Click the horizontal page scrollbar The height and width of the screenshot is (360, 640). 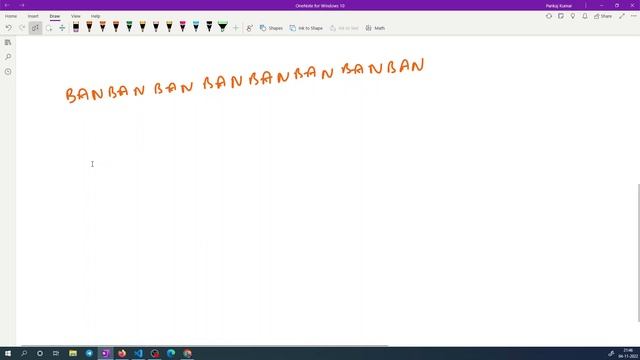(x=204, y=345)
